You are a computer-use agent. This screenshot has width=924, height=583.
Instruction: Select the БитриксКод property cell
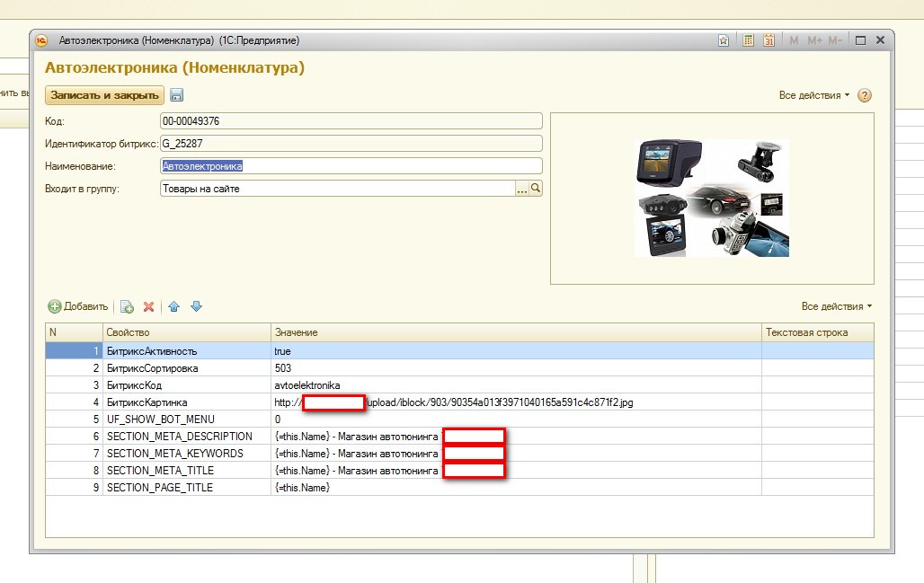(187, 385)
